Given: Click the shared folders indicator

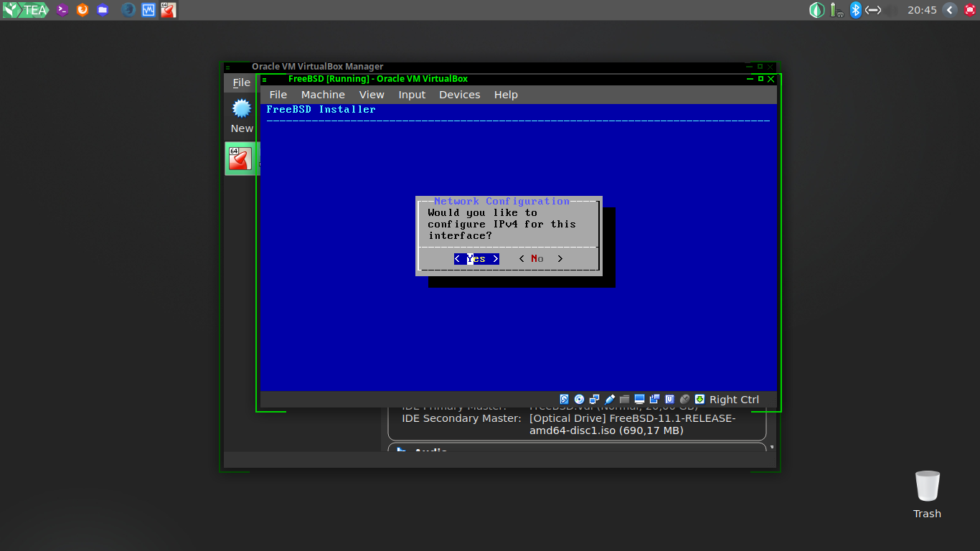Looking at the screenshot, I should (x=625, y=400).
